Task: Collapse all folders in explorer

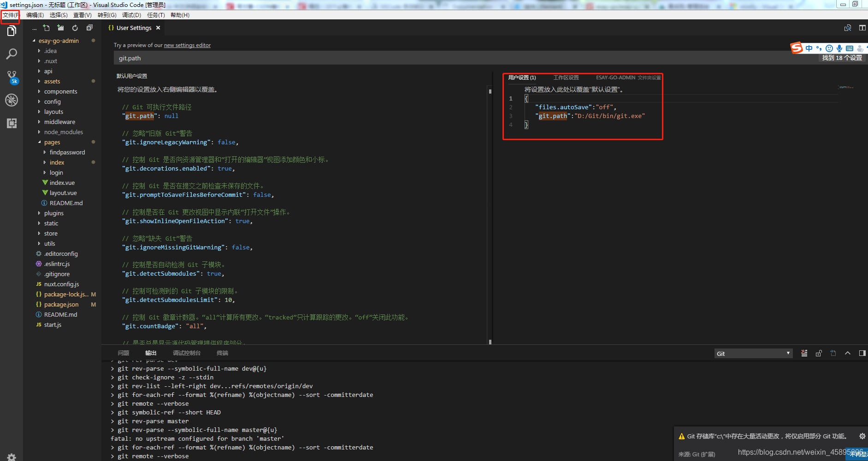Action: tap(89, 28)
